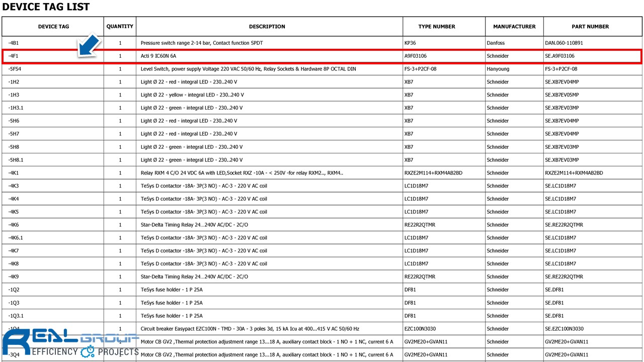Click type number EZC100N3030
644x362 pixels.
click(x=421, y=329)
